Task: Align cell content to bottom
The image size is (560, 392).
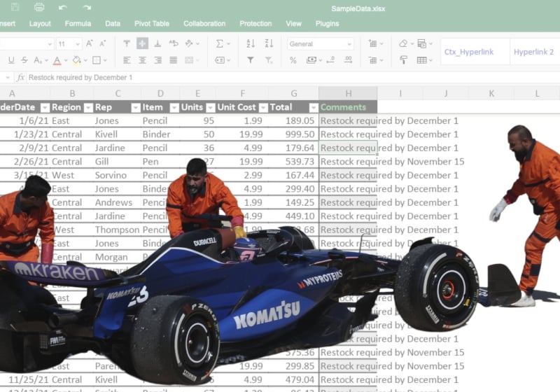Action: click(157, 43)
